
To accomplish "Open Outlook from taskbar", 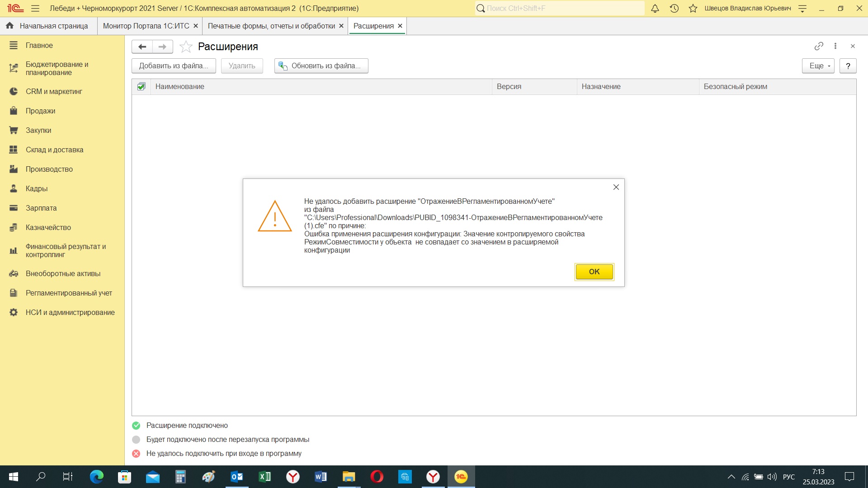I will click(x=236, y=477).
